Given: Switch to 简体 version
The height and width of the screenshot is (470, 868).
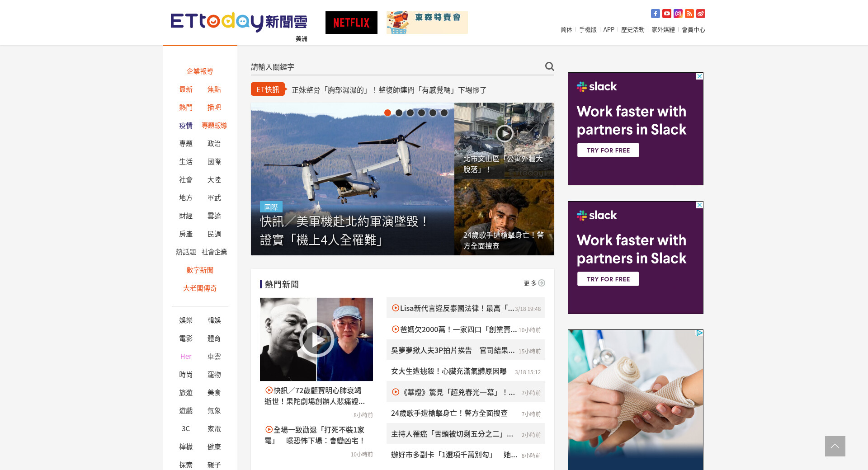Looking at the screenshot, I should coord(566,30).
